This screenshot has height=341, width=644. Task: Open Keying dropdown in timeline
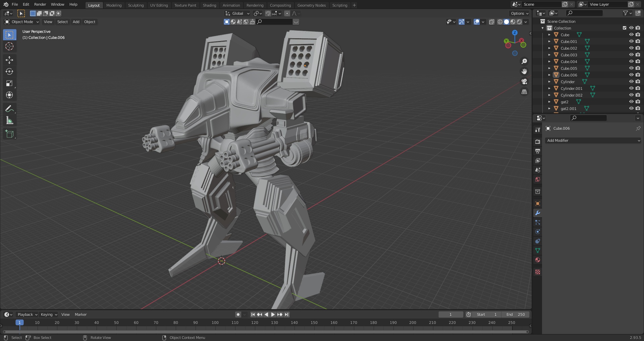pyautogui.click(x=49, y=315)
